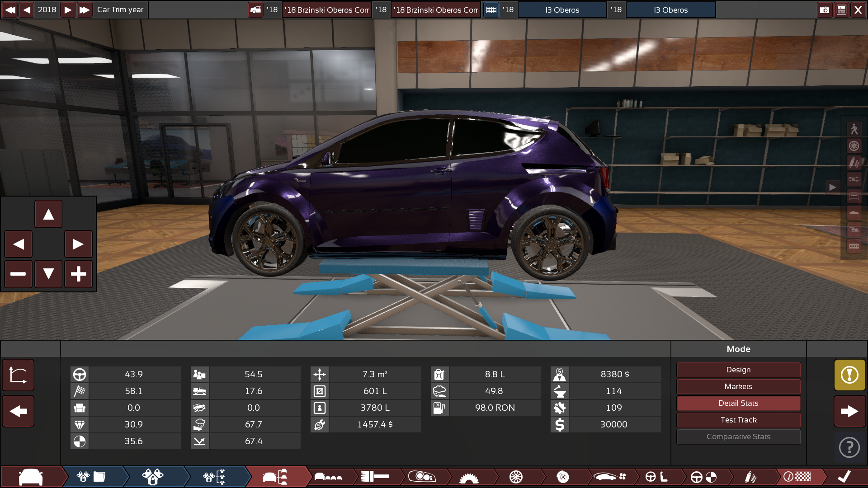This screenshot has width=868, height=488.
Task: Click the sportiness checkered flag stat icon
Action: (x=80, y=391)
